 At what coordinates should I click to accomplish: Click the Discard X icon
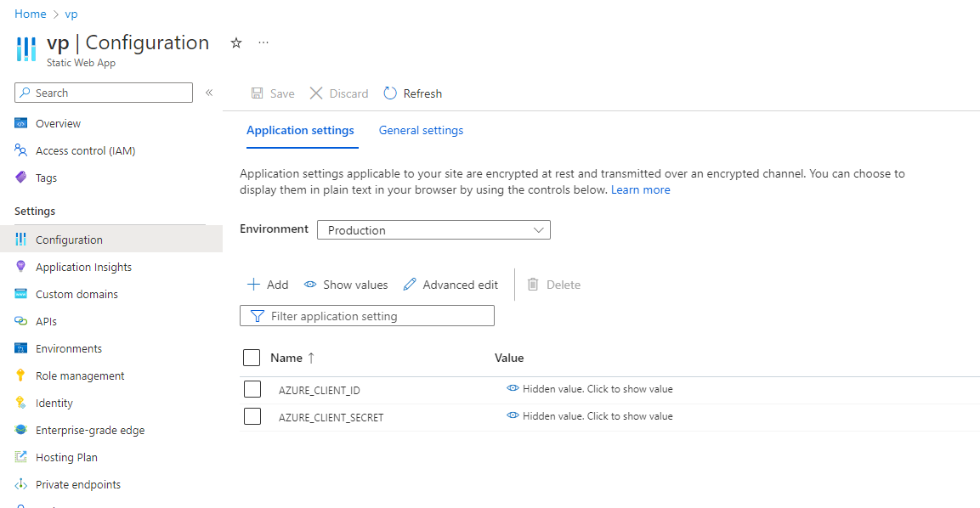(316, 93)
